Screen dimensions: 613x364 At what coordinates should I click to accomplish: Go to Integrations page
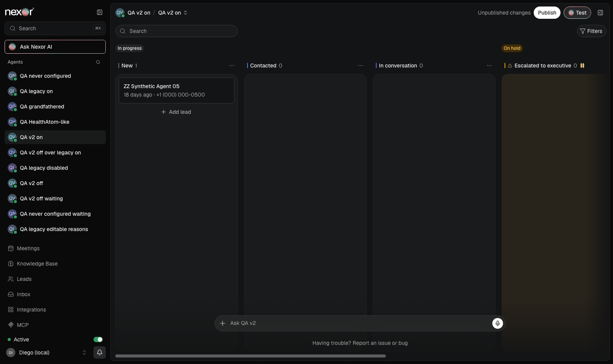(55, 310)
